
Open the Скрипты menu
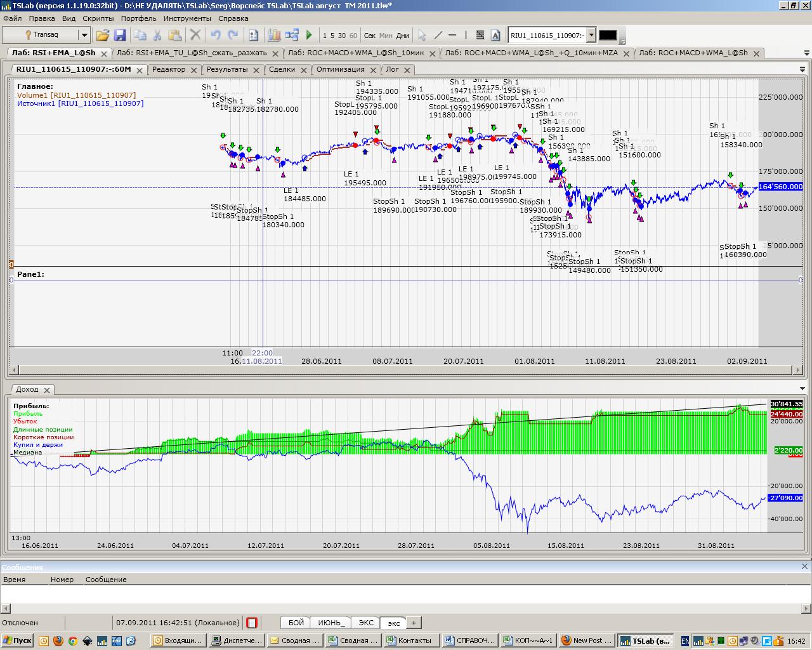coord(98,18)
